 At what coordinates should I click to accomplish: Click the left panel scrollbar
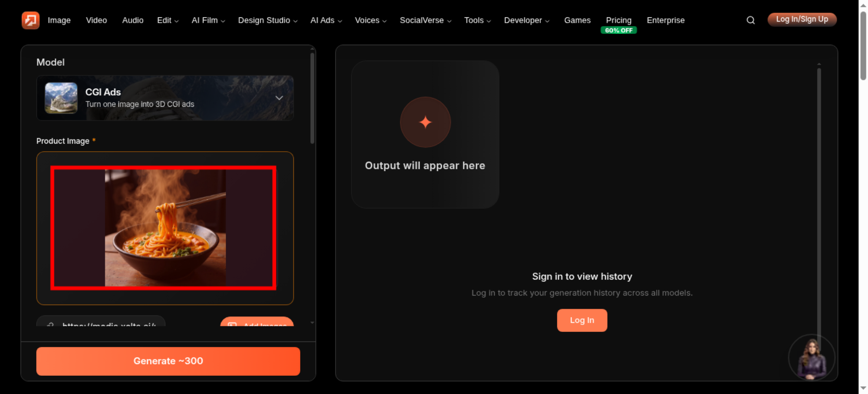pos(312,98)
